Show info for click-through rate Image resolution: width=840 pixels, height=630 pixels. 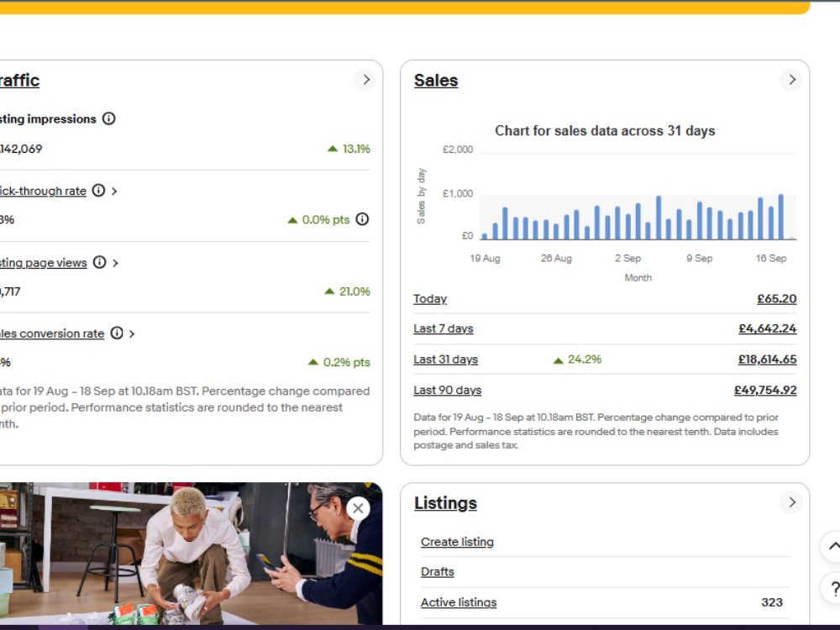(x=98, y=190)
